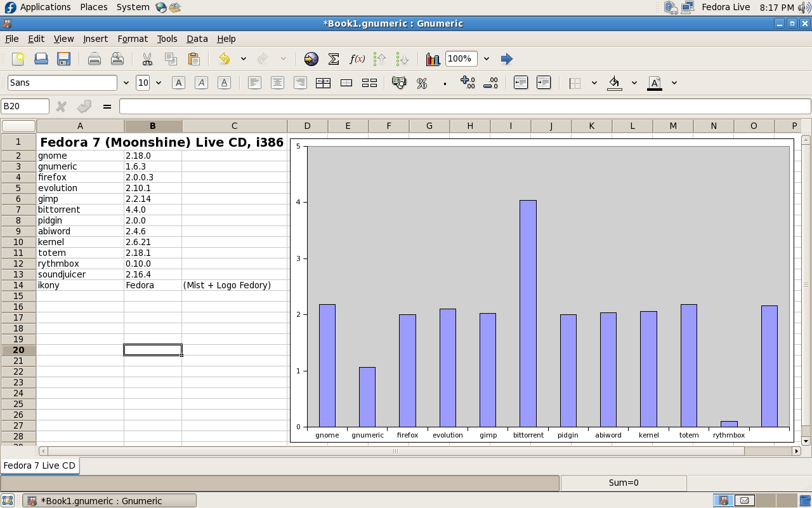Screen dimensions: 812x508
Task: Create a new workbook
Action: point(18,59)
